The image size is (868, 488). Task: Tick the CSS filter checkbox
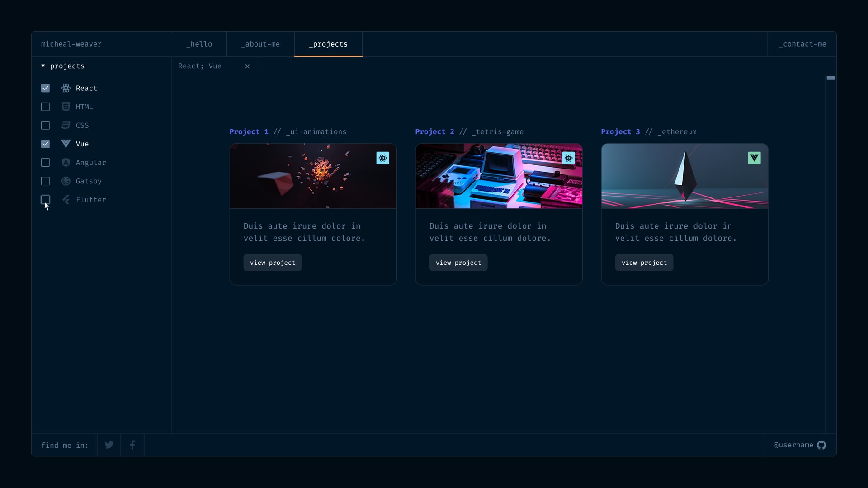[45, 125]
